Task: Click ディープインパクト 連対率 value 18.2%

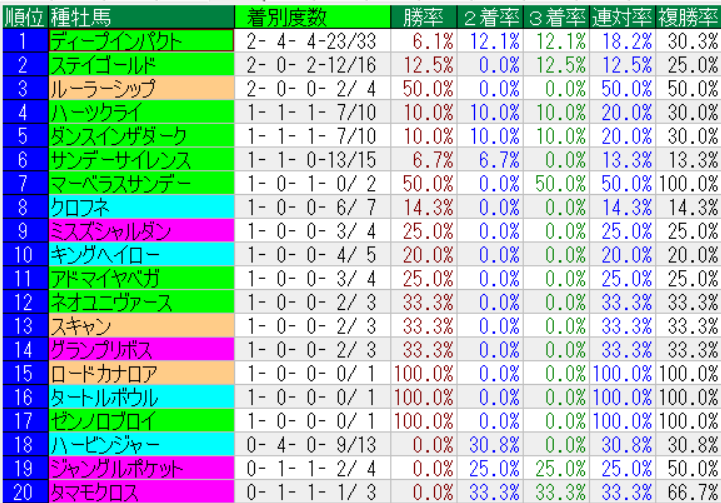Action: [622, 41]
